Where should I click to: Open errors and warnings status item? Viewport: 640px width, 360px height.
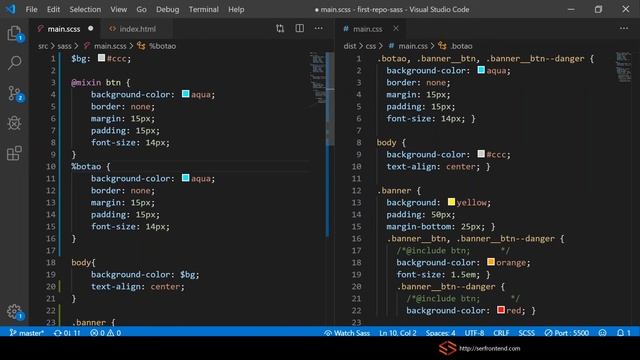pos(105,333)
